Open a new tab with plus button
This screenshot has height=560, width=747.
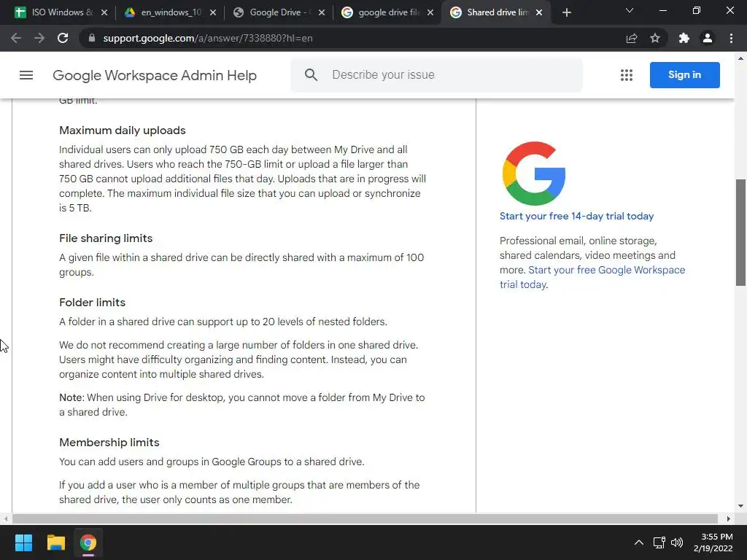pyautogui.click(x=566, y=12)
